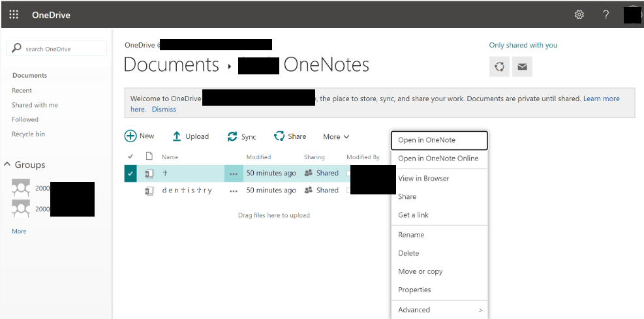The height and width of the screenshot is (319, 644).
Task: Focus the search OneDrive field
Action: 57,48
